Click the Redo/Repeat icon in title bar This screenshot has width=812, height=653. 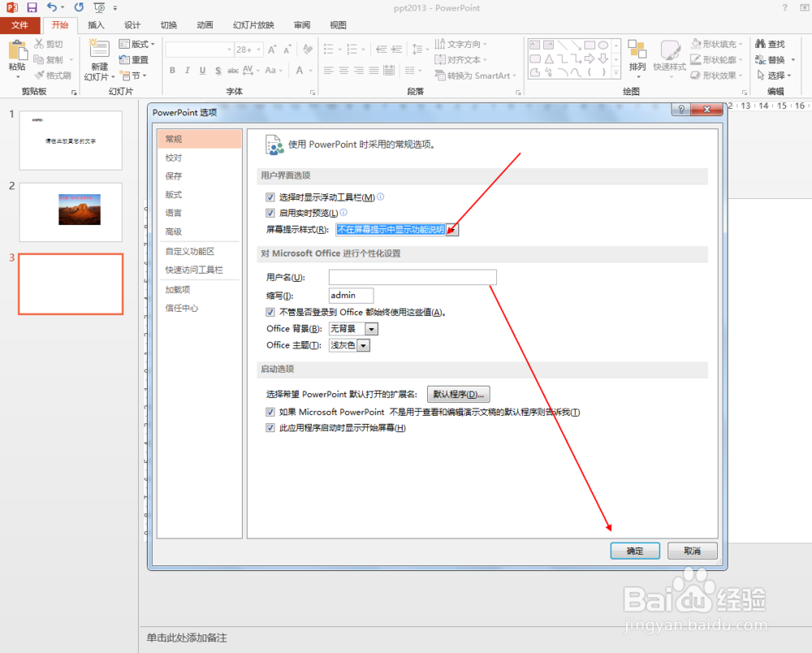pos(79,7)
